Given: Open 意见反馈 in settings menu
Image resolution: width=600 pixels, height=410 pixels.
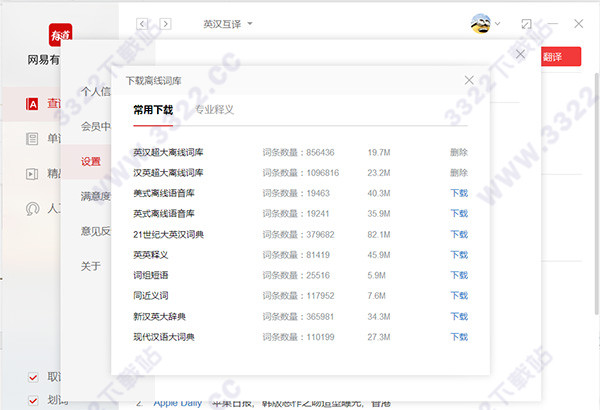Looking at the screenshot, I should [96, 231].
